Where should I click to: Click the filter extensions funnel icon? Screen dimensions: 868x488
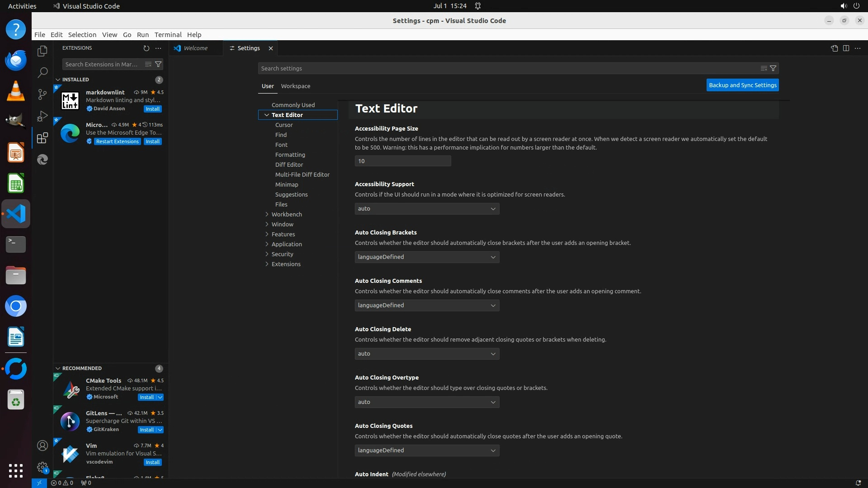coord(158,64)
